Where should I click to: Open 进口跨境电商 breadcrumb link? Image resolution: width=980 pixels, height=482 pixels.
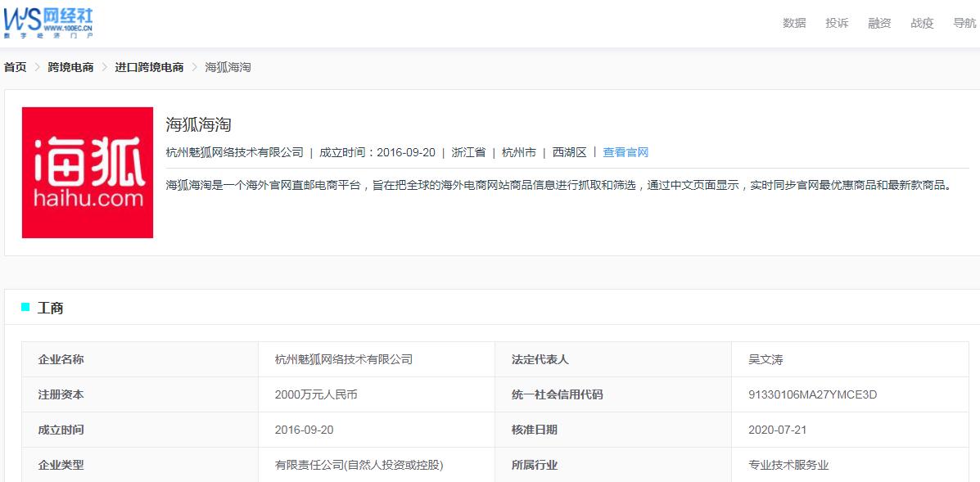(149, 67)
